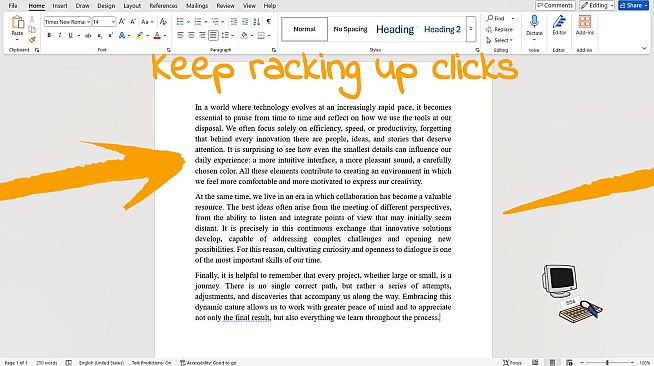Increase font size with grow icon
Viewport: 654px width, 366px height.
click(122, 22)
